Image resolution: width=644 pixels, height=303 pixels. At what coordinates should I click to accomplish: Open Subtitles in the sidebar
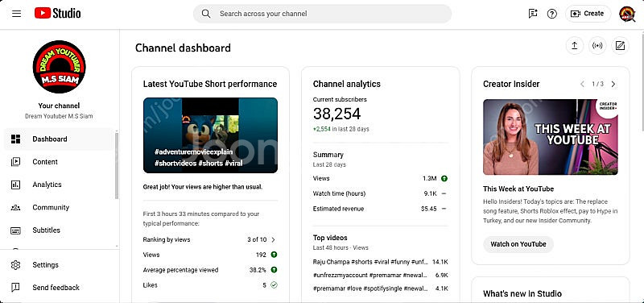pyautogui.click(x=59, y=230)
